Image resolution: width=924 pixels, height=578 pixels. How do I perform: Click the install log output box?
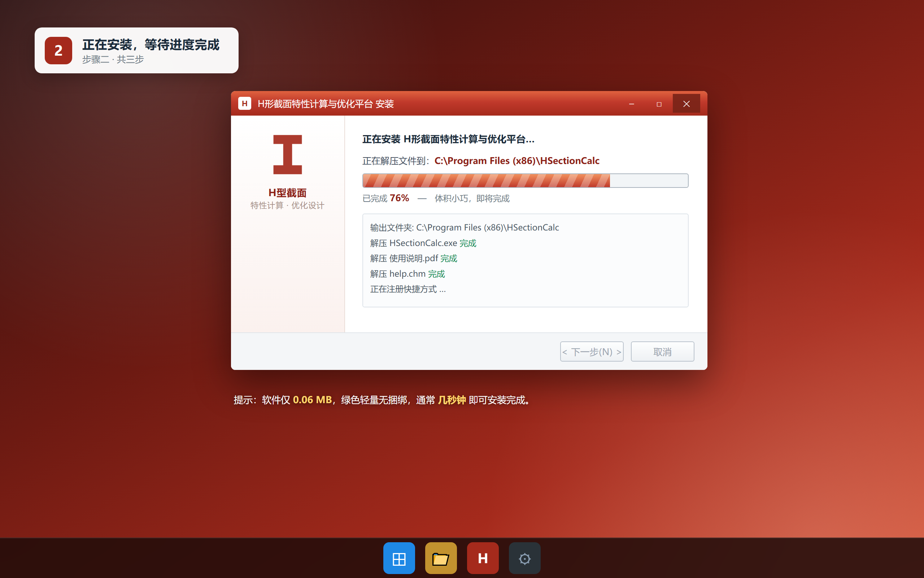[526, 260]
